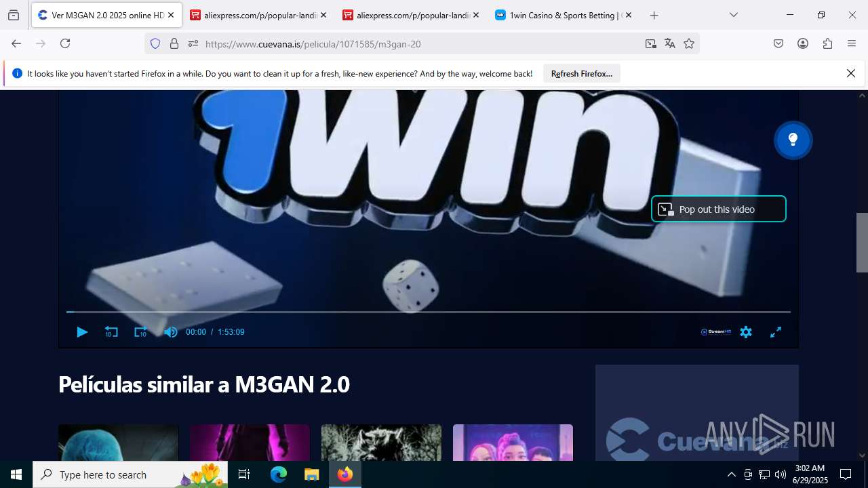Click Refresh Firefox button

(x=582, y=74)
